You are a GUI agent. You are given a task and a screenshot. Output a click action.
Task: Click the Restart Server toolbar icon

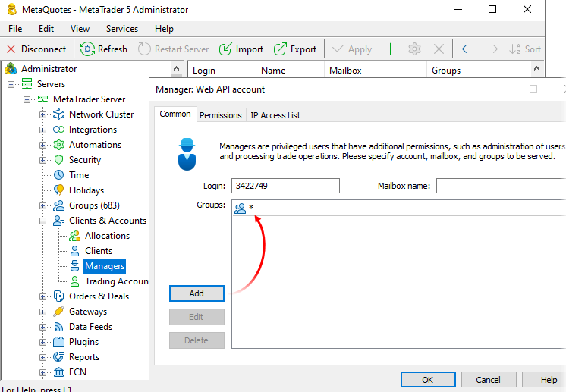(144, 49)
